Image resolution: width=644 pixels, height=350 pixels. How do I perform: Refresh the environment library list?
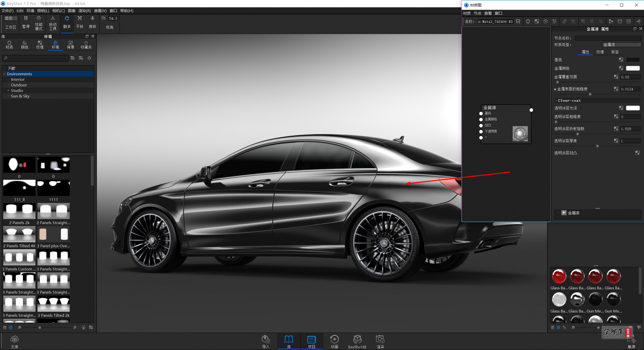coord(90,58)
